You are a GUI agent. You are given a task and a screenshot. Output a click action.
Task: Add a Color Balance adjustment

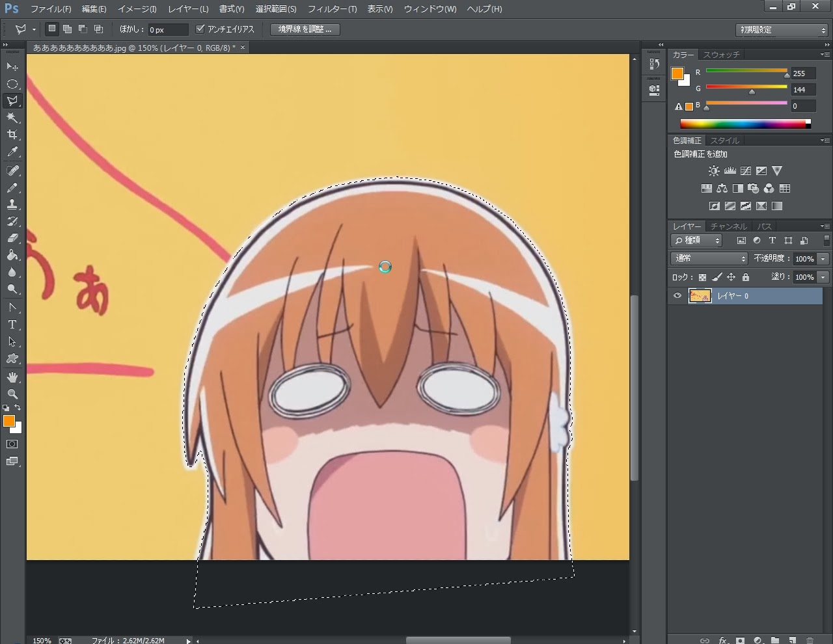click(722, 189)
